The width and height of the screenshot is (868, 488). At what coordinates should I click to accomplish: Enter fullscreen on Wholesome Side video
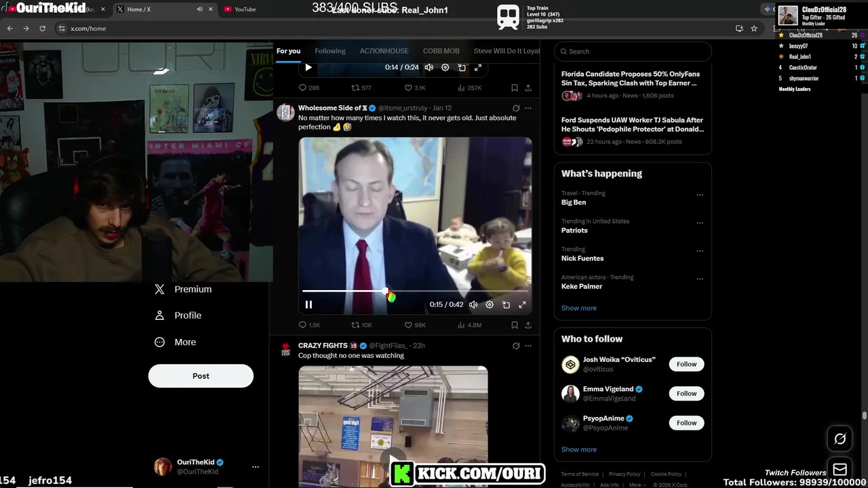coord(522,305)
